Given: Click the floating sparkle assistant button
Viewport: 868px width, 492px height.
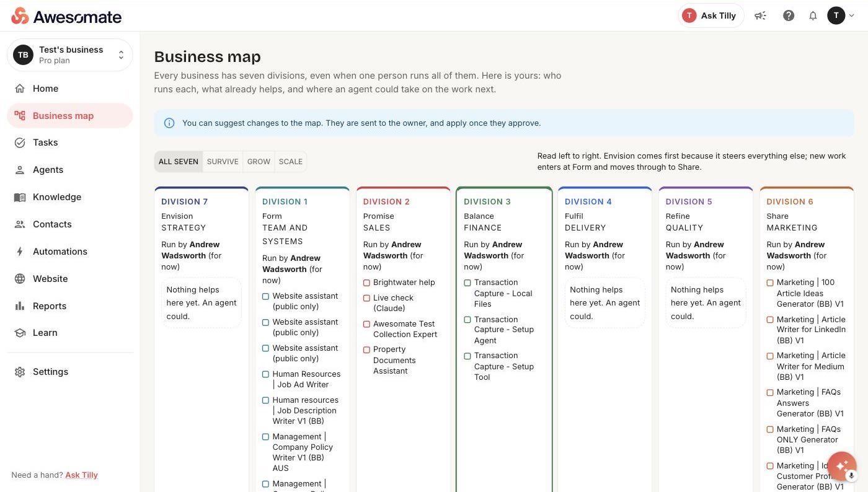Looking at the screenshot, I should 842,467.
